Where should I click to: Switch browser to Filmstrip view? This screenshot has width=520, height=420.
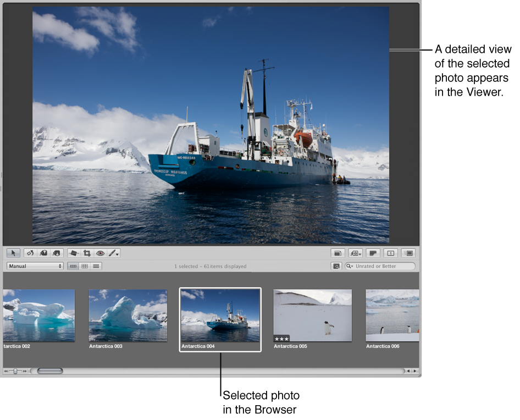(73, 266)
